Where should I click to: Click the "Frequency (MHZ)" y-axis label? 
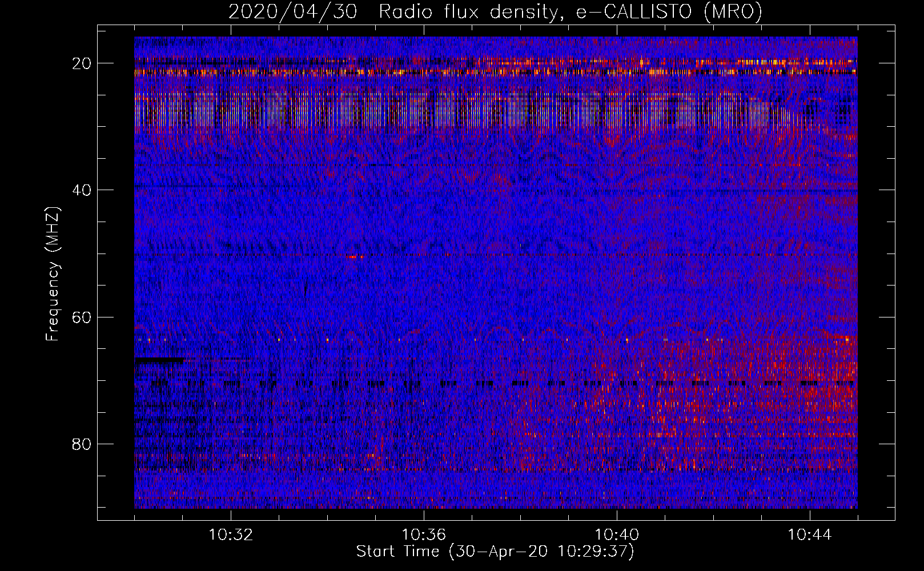pyautogui.click(x=53, y=274)
